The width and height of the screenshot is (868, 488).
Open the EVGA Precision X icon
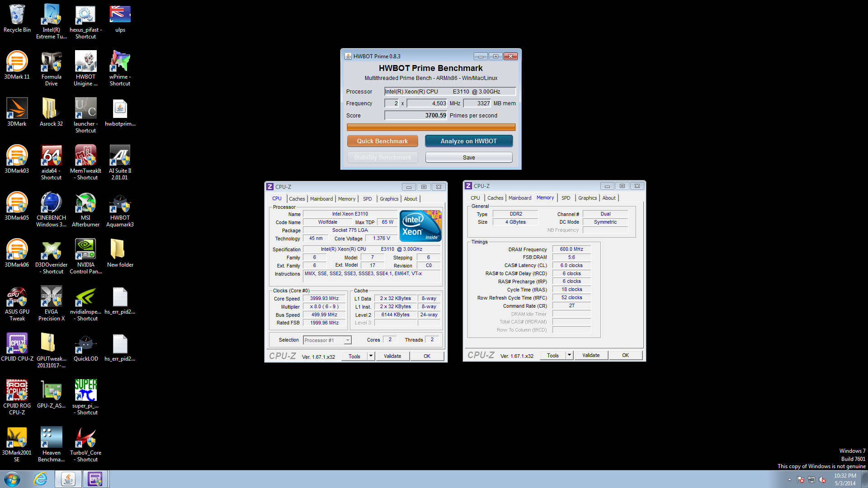tap(51, 303)
